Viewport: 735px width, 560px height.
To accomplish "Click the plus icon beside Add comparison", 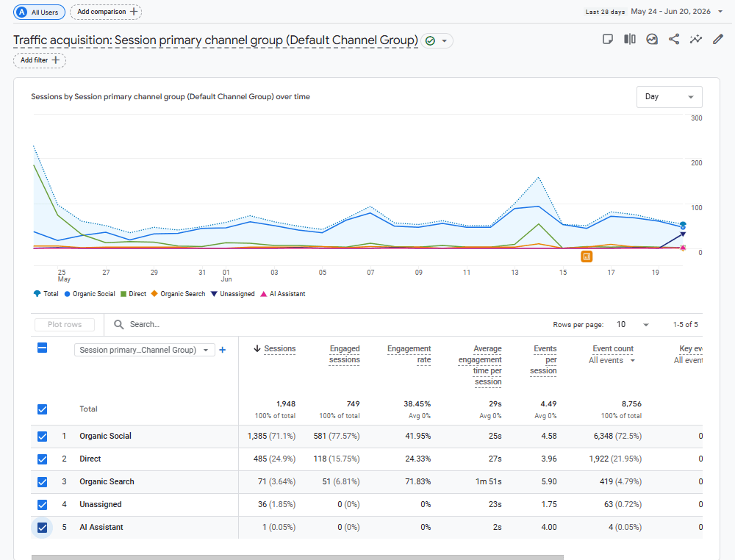I will [134, 12].
